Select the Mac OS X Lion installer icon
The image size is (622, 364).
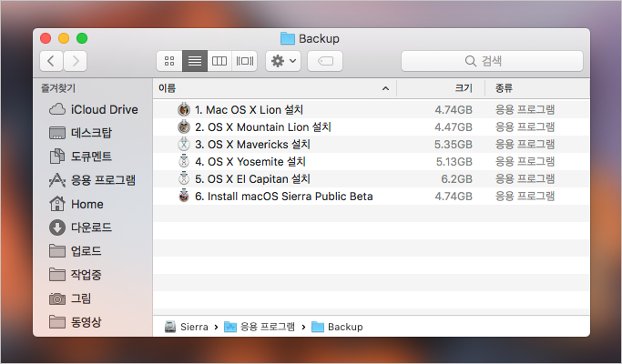coord(184,109)
